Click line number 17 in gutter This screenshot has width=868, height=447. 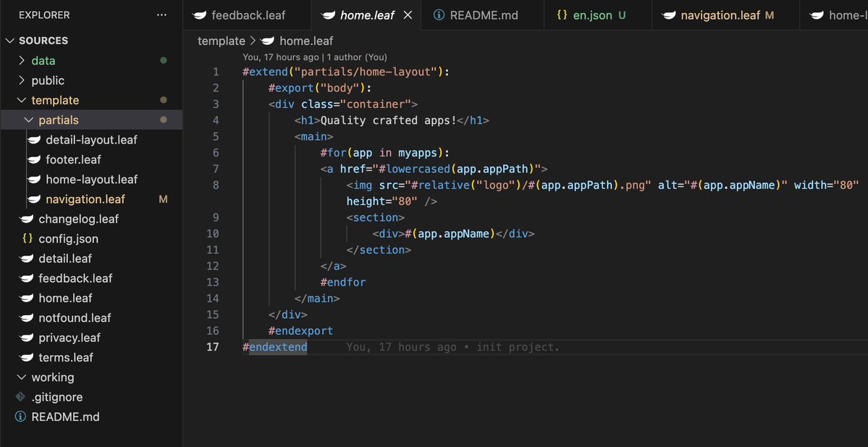pyautogui.click(x=212, y=347)
